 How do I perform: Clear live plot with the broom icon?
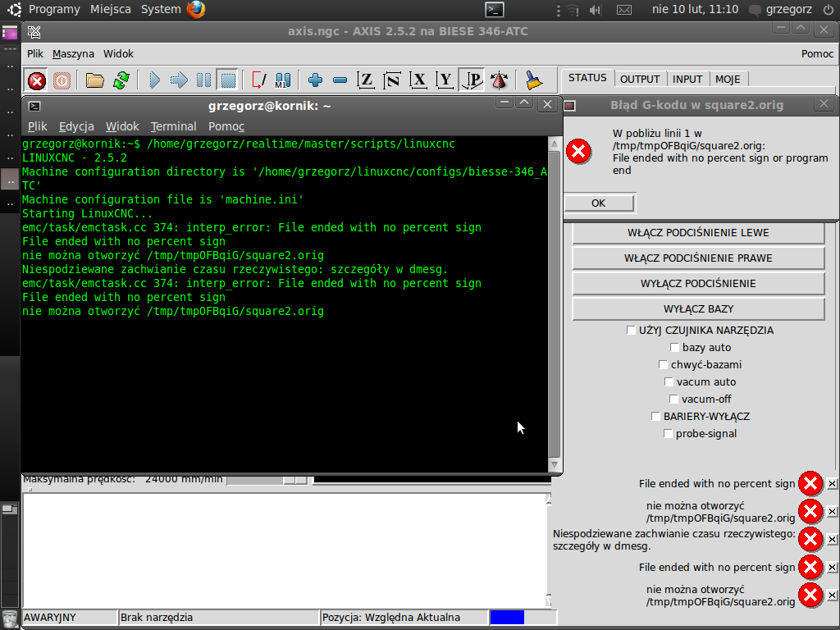pyautogui.click(x=533, y=80)
